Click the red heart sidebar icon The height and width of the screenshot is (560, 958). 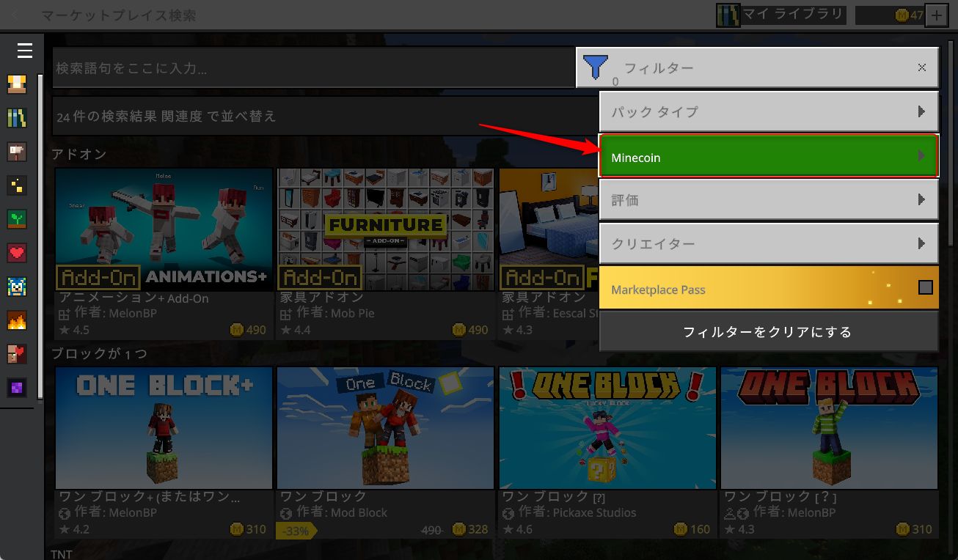tap(17, 253)
